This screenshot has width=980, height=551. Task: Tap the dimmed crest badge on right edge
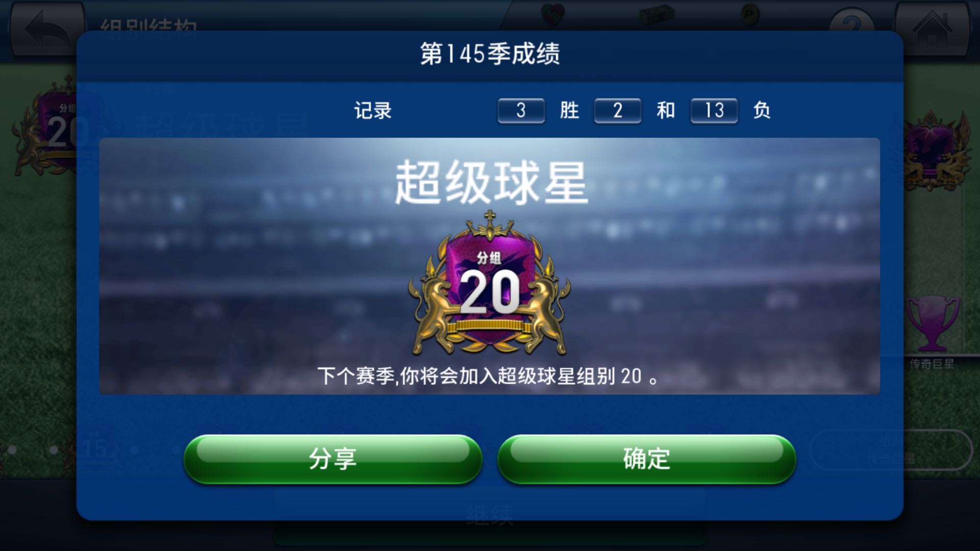pos(937,151)
